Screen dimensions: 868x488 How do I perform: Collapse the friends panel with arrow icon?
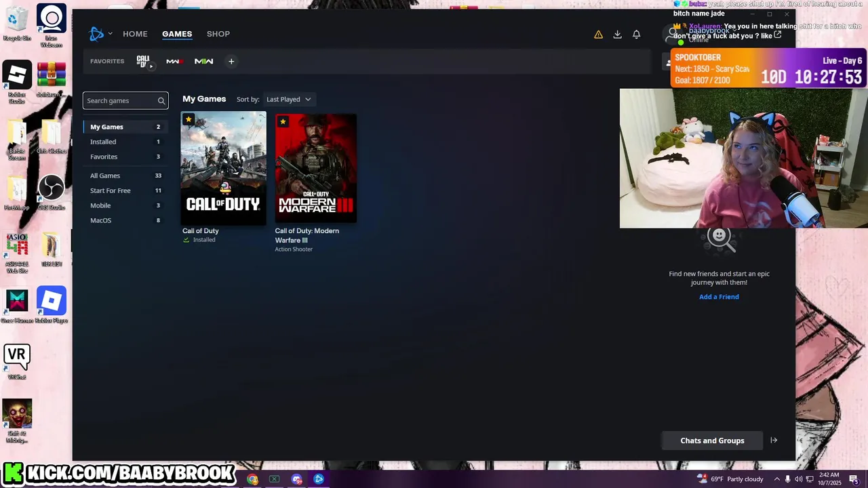(774, 441)
